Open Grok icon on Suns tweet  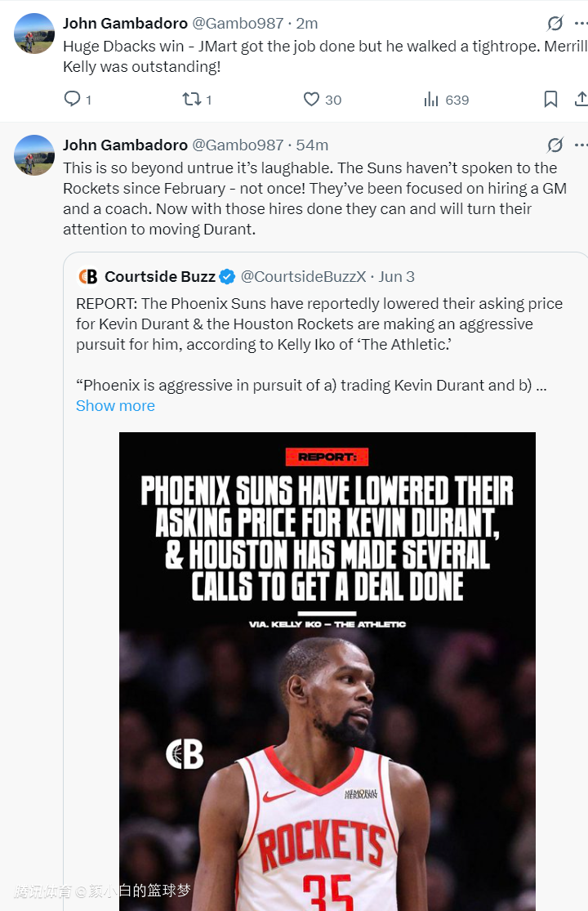click(x=555, y=145)
